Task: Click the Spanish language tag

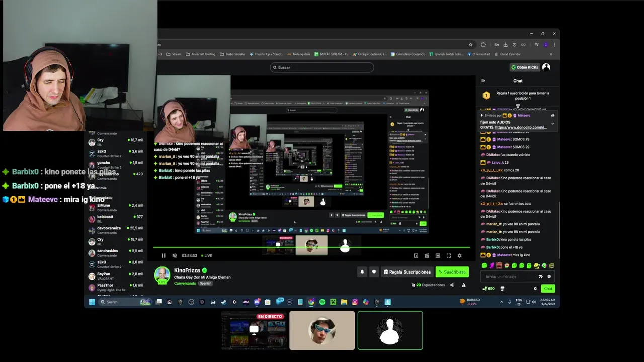Action: [205, 283]
